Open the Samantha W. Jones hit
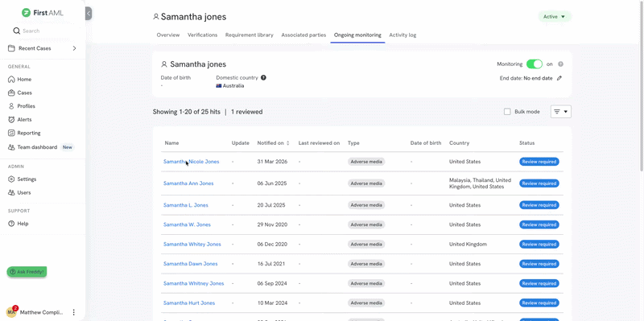The image size is (644, 321). [187, 224]
